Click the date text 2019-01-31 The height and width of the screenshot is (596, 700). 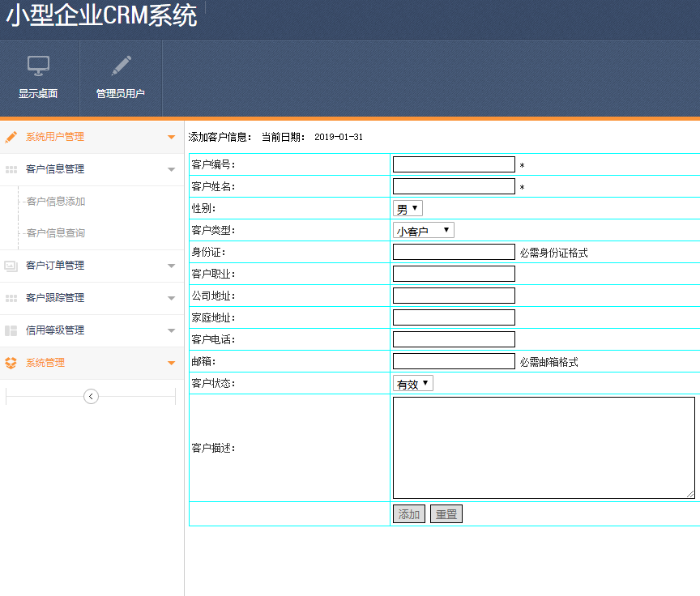pos(339,137)
